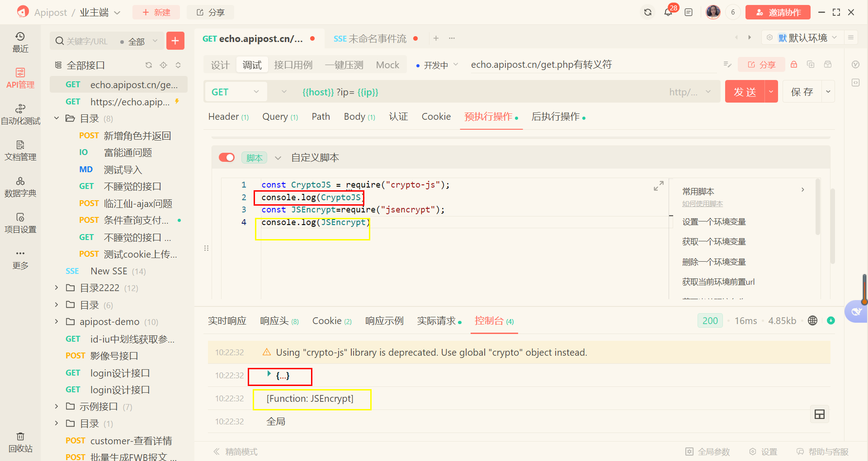Click the edit description icon near API name
Screen dimensions: 868x461
tap(727, 65)
